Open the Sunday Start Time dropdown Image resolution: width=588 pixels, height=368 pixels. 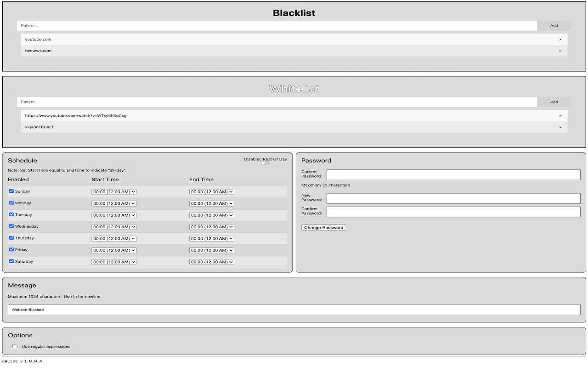(x=113, y=191)
